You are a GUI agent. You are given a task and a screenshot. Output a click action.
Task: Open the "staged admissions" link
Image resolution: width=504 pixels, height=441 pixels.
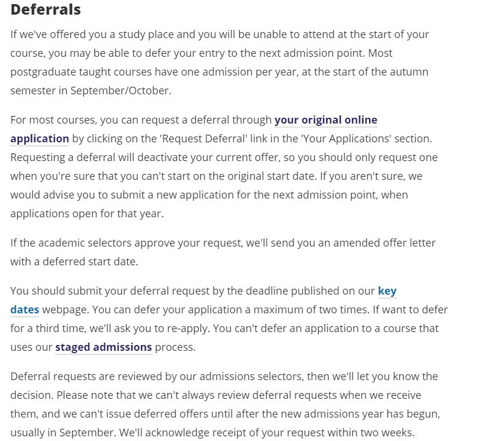(x=103, y=347)
